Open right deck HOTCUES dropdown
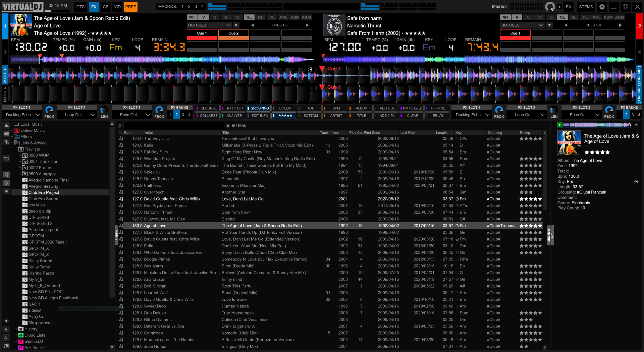 point(523,25)
